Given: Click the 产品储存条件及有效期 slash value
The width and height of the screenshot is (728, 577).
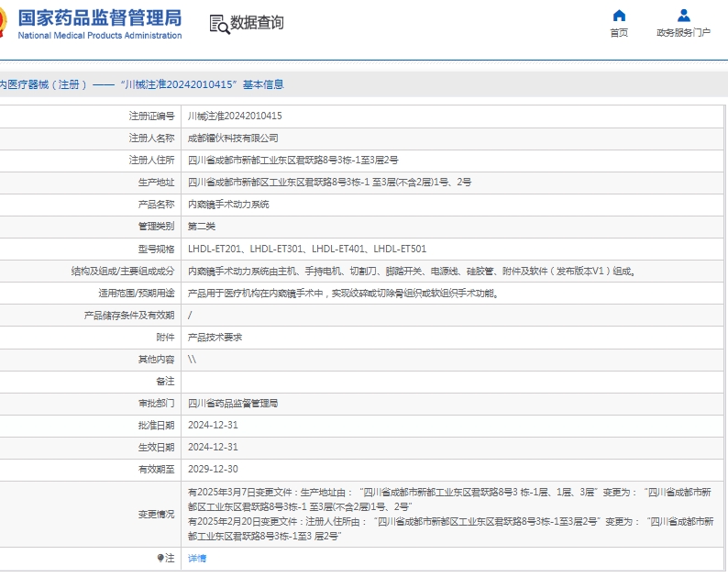Looking at the screenshot, I should pos(190,316).
